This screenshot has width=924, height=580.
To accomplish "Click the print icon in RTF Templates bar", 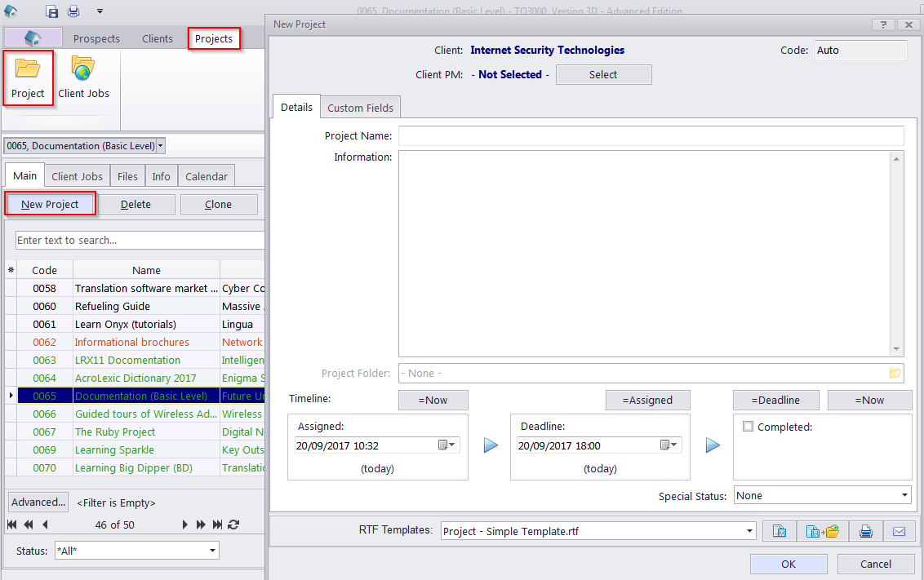I will coord(866,531).
